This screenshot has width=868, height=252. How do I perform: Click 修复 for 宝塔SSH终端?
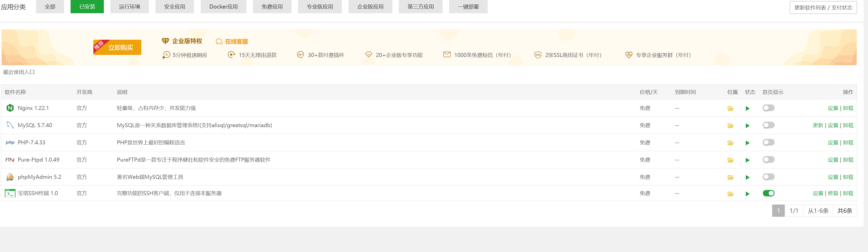pos(833,194)
